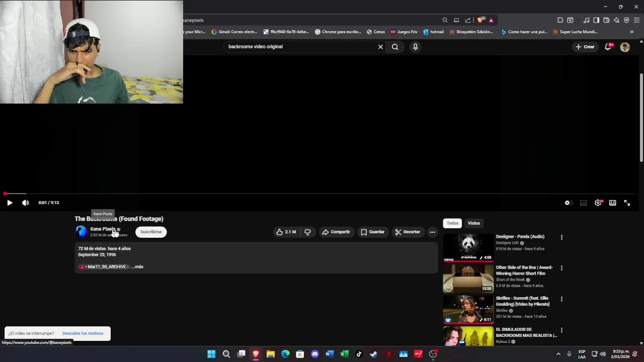644x362 pixels.
Task: Open the Leo AI sparkle icon
Action: [616, 20]
